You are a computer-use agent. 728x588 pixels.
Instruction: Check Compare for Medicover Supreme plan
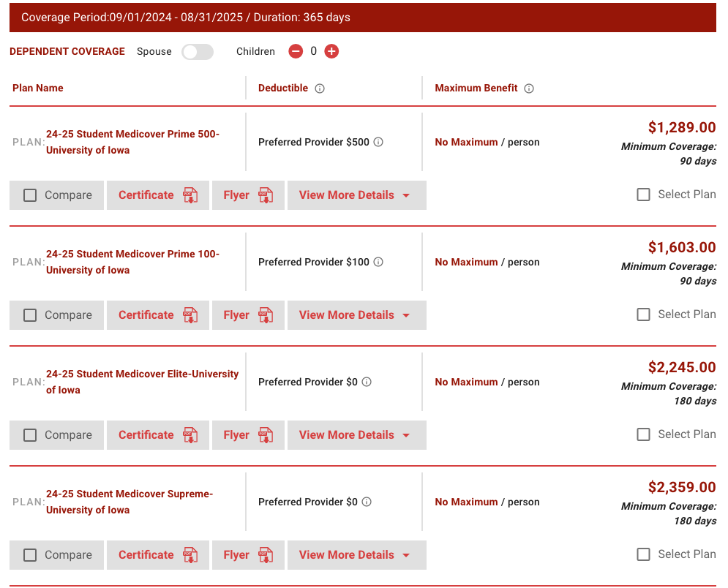30,555
